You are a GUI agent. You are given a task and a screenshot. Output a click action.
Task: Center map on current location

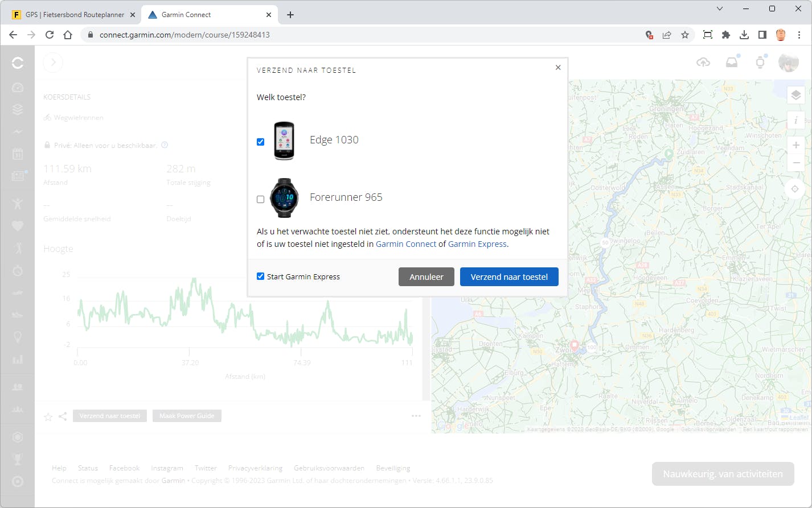(x=795, y=189)
